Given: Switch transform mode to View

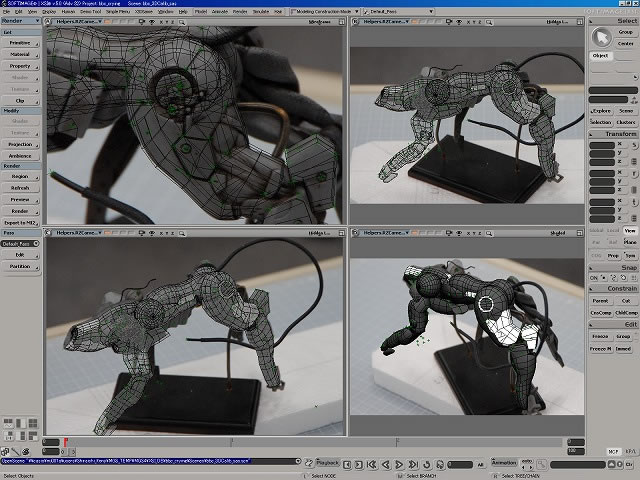Looking at the screenshot, I should [628, 230].
